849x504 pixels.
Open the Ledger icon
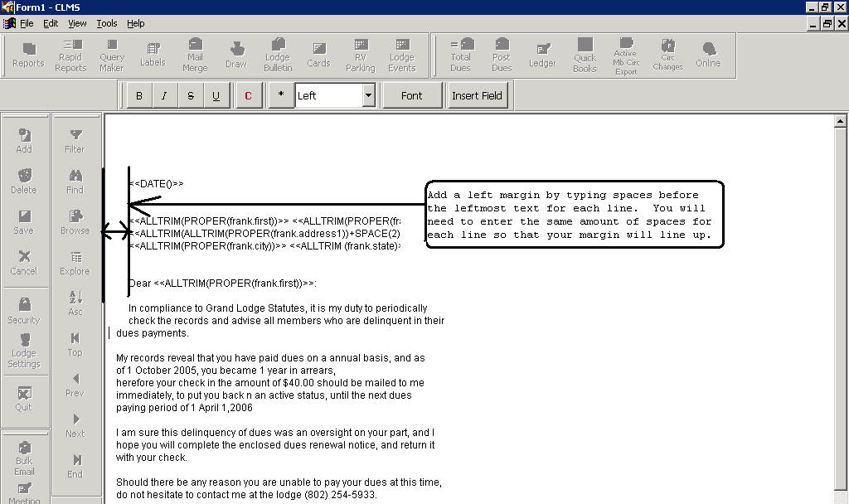(543, 56)
